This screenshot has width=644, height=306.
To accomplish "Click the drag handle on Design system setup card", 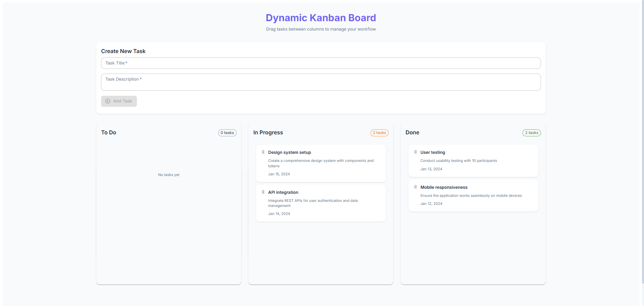I will coord(263,152).
